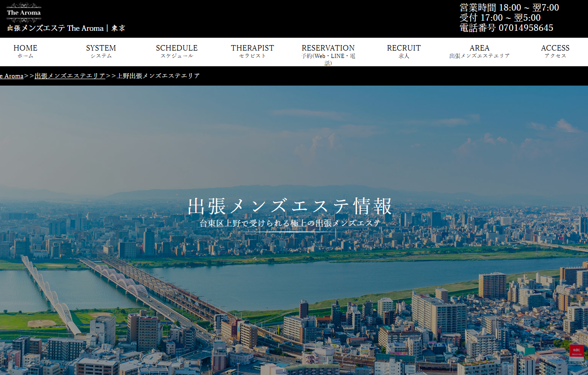
Task: Open the AREA navigation item
Action: point(479,51)
